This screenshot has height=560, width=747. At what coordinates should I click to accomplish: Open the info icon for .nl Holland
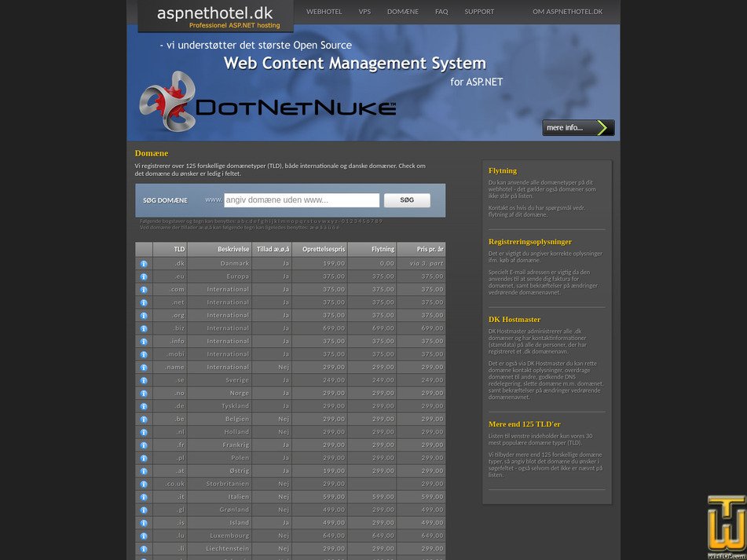coord(144,432)
